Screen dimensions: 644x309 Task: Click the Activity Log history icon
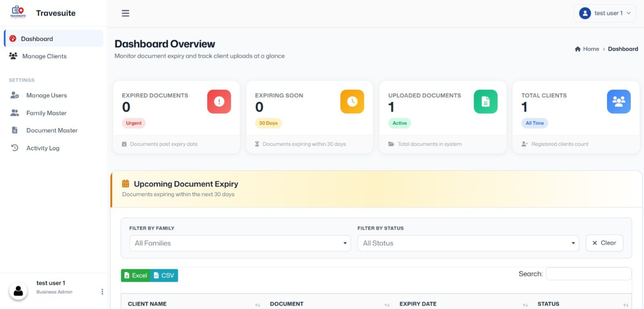[15, 148]
